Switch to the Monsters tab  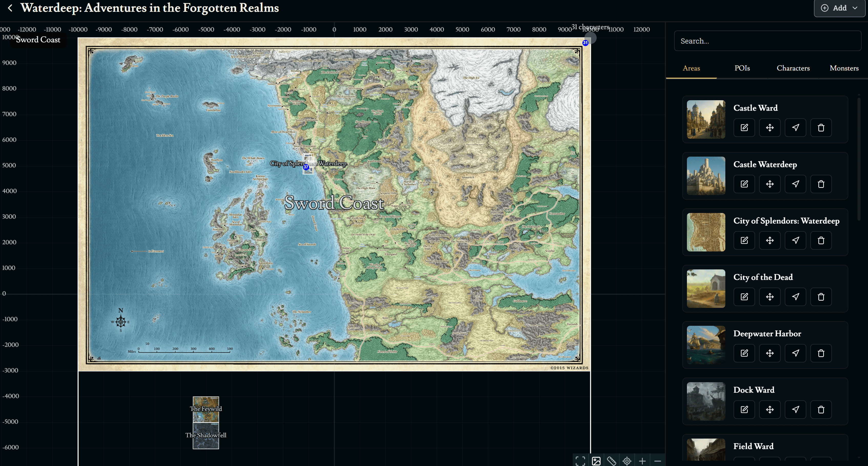point(844,68)
